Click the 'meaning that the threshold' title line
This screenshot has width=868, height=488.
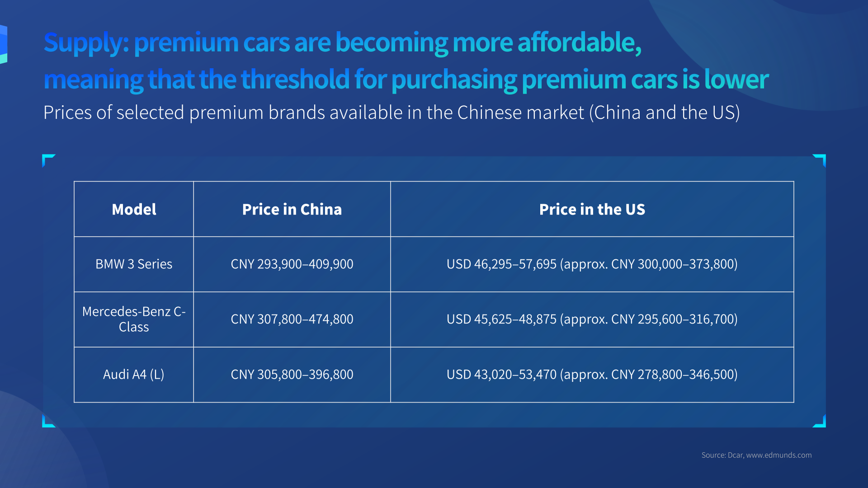[x=406, y=80]
